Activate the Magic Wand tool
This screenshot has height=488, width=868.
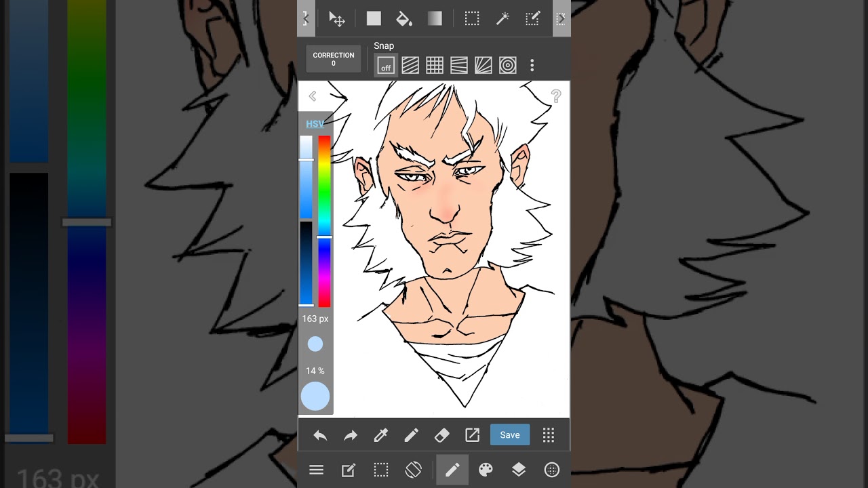pos(502,19)
